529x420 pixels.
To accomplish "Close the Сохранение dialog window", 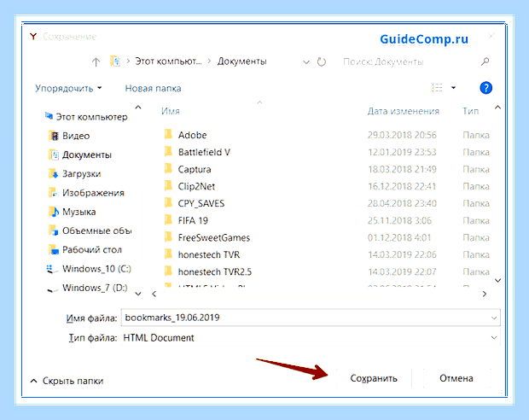I will (x=491, y=36).
